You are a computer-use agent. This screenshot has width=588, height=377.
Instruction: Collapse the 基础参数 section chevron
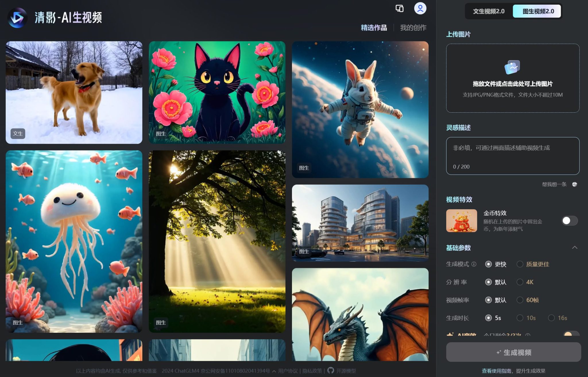[x=575, y=248]
